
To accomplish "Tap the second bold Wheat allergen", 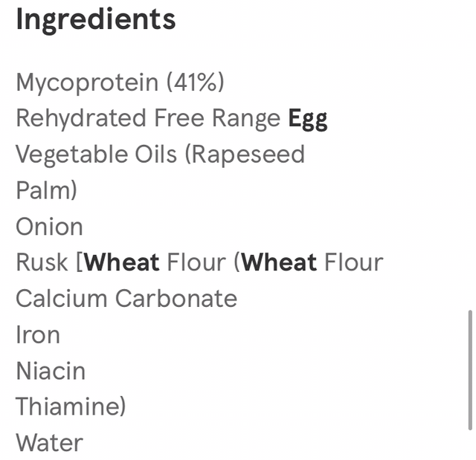I will (280, 262).
